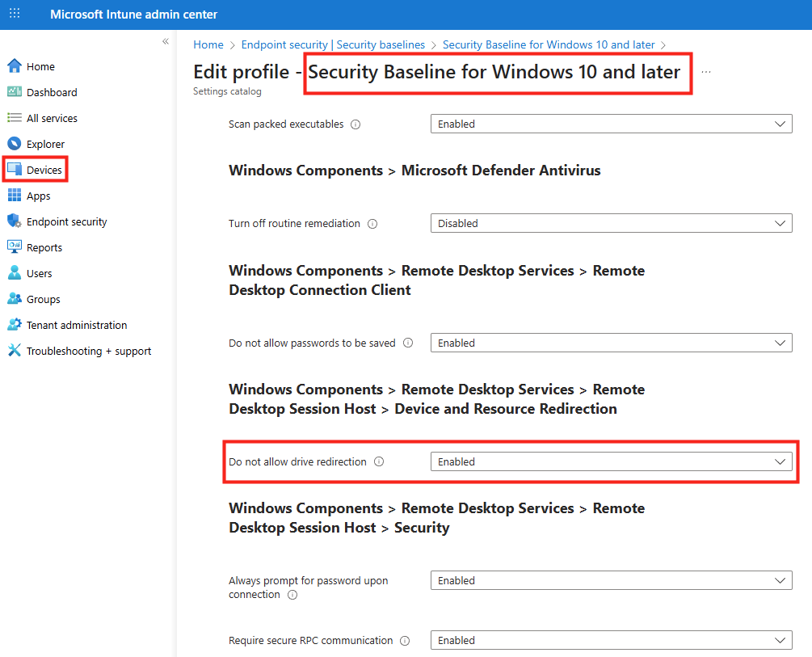The width and height of the screenshot is (812, 657).
Task: Go to Reports in the sidebar
Action: pyautogui.click(x=44, y=247)
